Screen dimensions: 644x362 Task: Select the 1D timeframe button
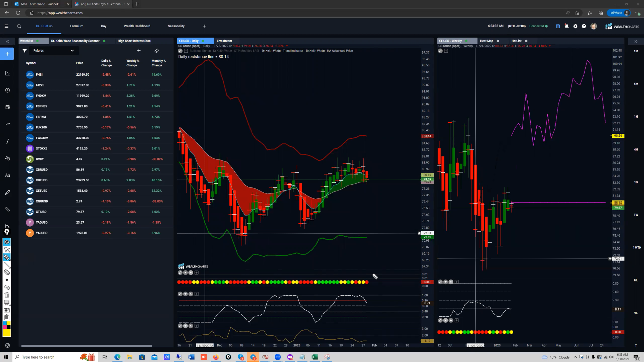pos(636,182)
